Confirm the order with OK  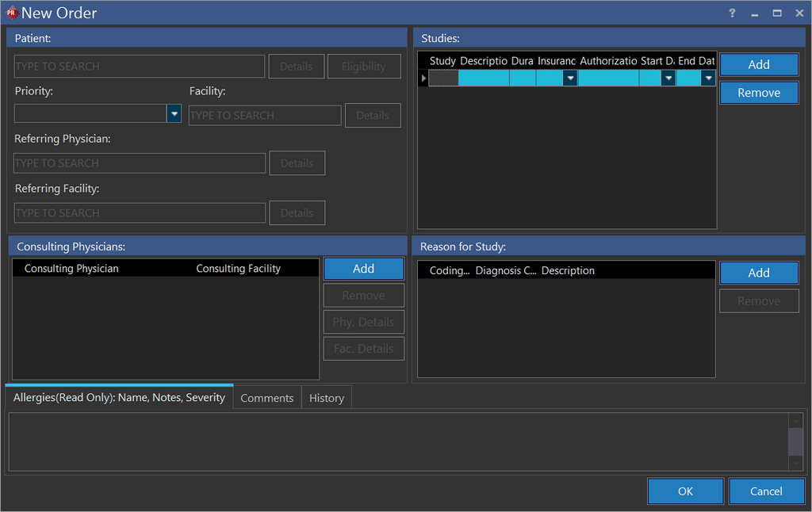[x=685, y=491]
